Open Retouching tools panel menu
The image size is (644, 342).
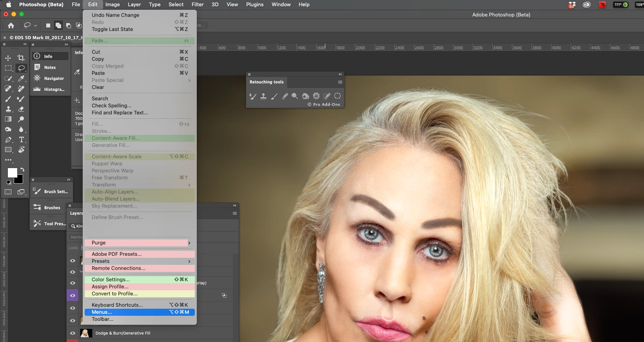pyautogui.click(x=340, y=82)
